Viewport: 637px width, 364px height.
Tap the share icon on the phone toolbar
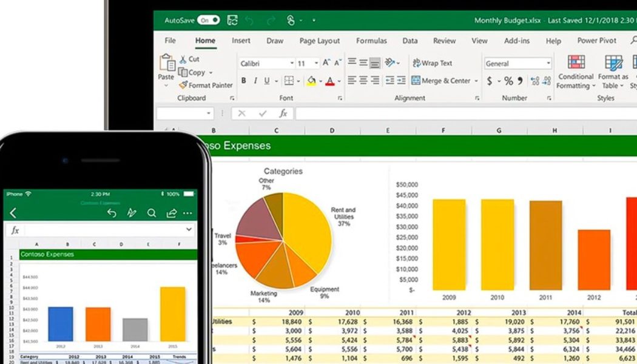[172, 213]
